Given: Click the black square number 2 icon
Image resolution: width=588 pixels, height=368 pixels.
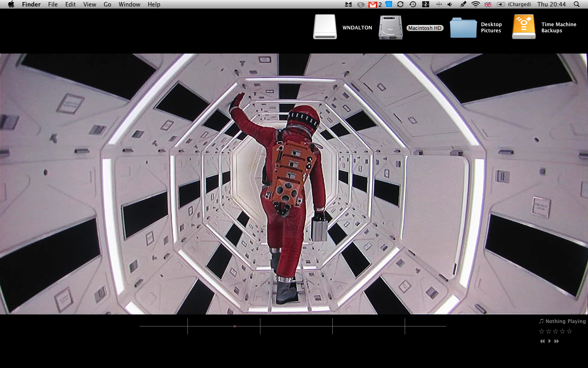Looking at the screenshot, I should (x=425, y=4).
